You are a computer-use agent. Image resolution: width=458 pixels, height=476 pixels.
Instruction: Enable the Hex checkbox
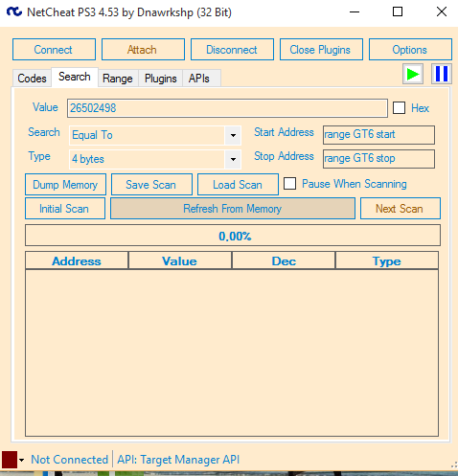coord(399,108)
